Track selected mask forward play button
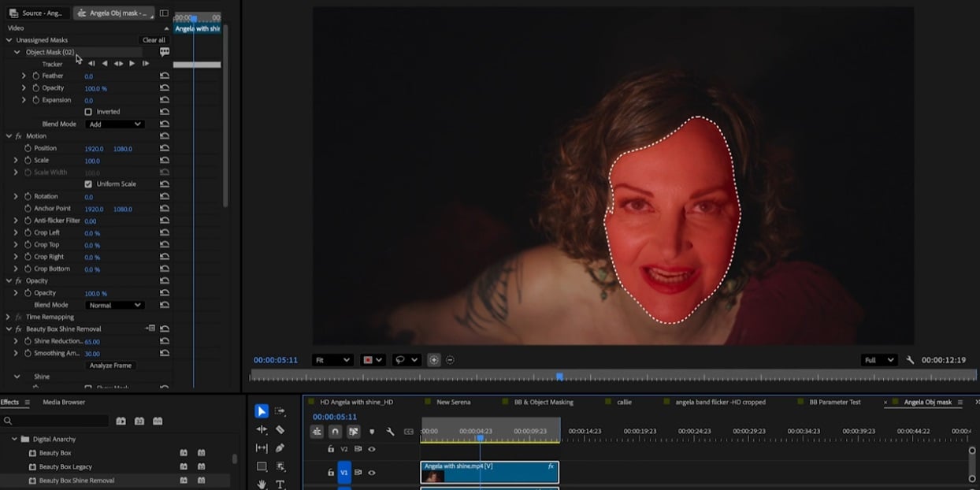Viewport: 980px width, 490px height. point(132,64)
